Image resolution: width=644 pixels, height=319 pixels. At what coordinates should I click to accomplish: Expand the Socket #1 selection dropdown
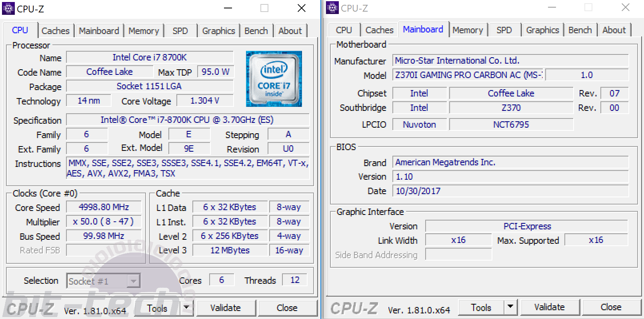point(134,281)
